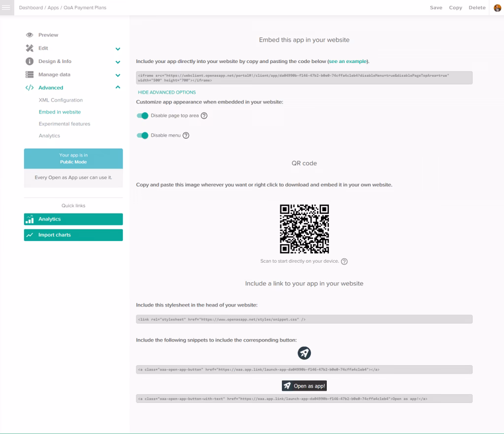
Task: Click the Edit label in sidebar
Action: 43,48
